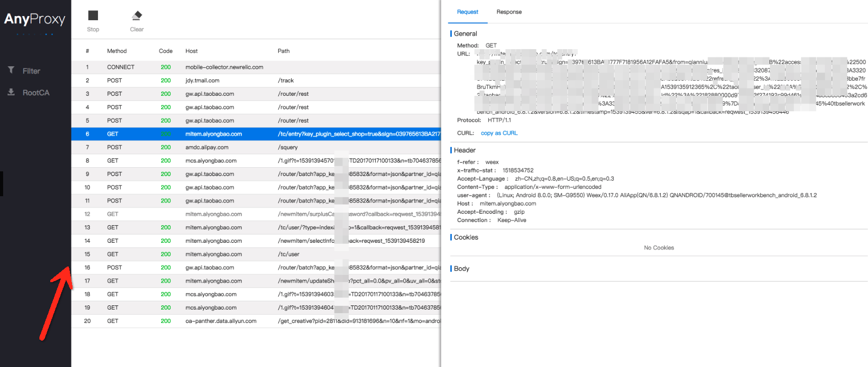The image size is (868, 367).
Task: Select the Request tab
Action: pyautogui.click(x=467, y=12)
